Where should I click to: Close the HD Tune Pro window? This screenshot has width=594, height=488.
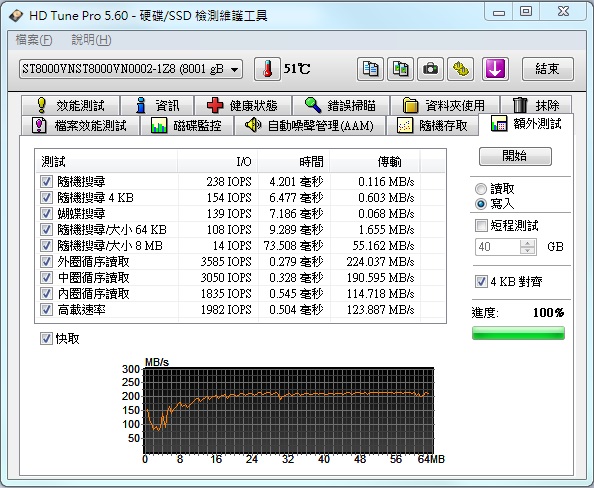point(563,12)
